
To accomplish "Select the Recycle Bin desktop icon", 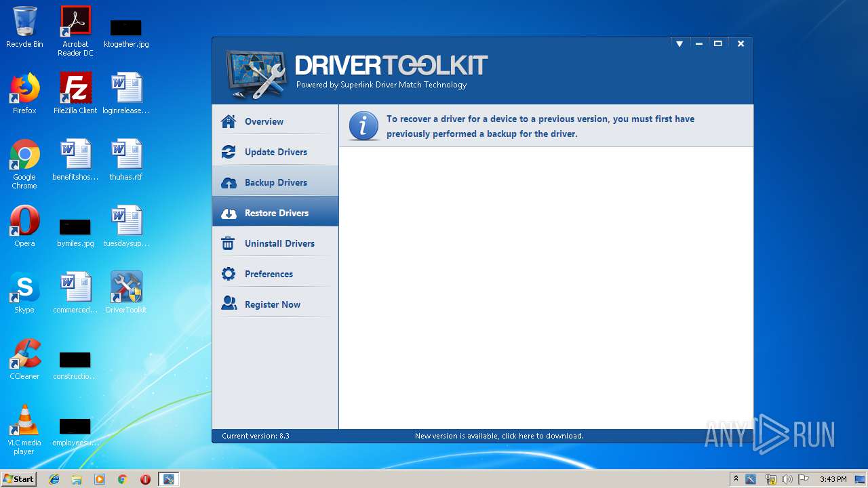I will pos(24,27).
